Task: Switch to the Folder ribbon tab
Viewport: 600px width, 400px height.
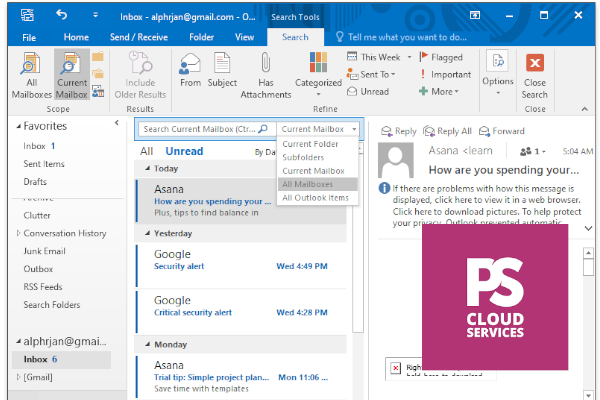Action: tap(201, 37)
